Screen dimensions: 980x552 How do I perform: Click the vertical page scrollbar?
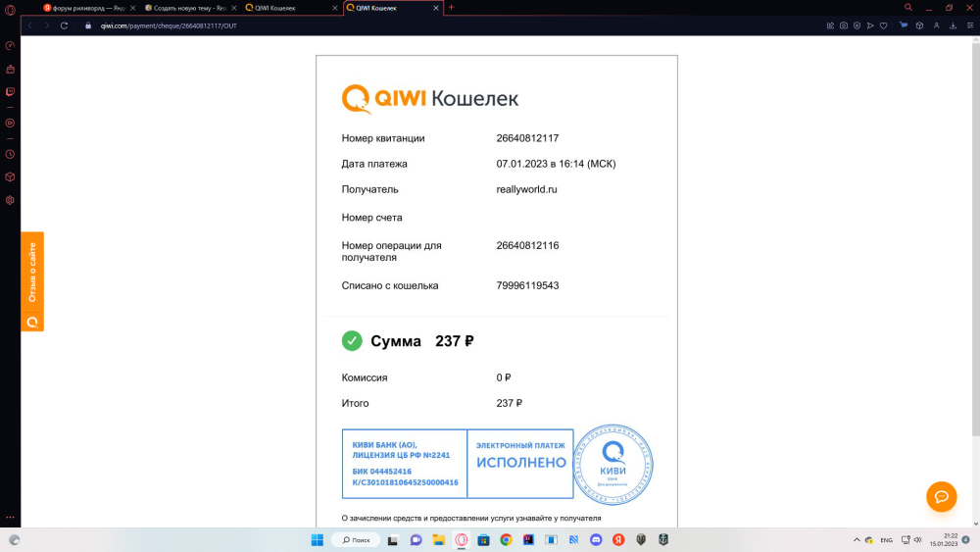[x=975, y=237]
